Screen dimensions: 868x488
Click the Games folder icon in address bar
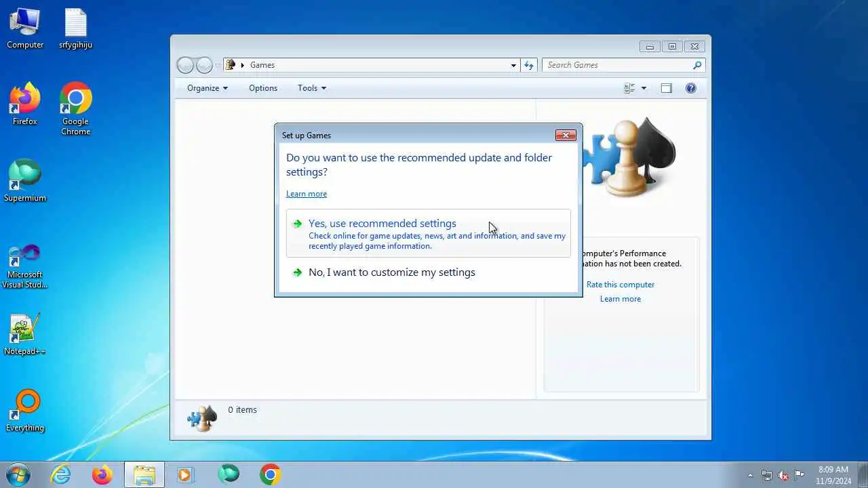click(231, 65)
